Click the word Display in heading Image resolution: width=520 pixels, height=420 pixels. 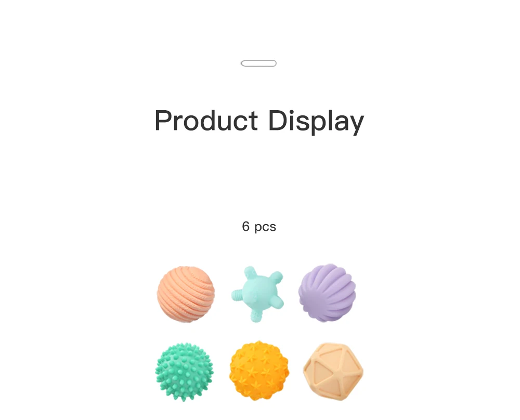coord(316,122)
